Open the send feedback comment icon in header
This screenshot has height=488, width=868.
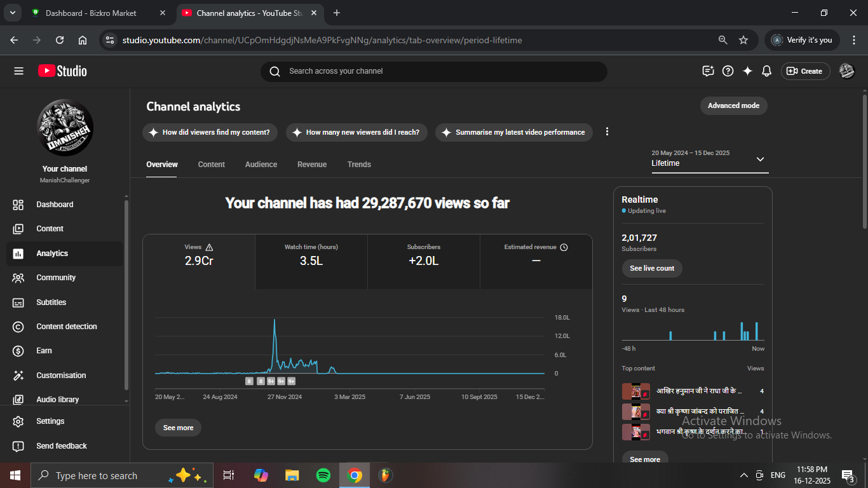click(708, 71)
